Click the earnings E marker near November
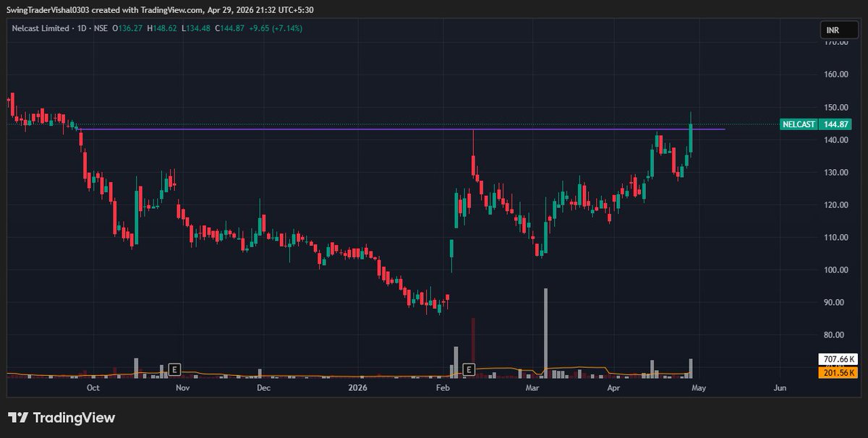Viewport: 868px width, 438px height. pos(174,369)
